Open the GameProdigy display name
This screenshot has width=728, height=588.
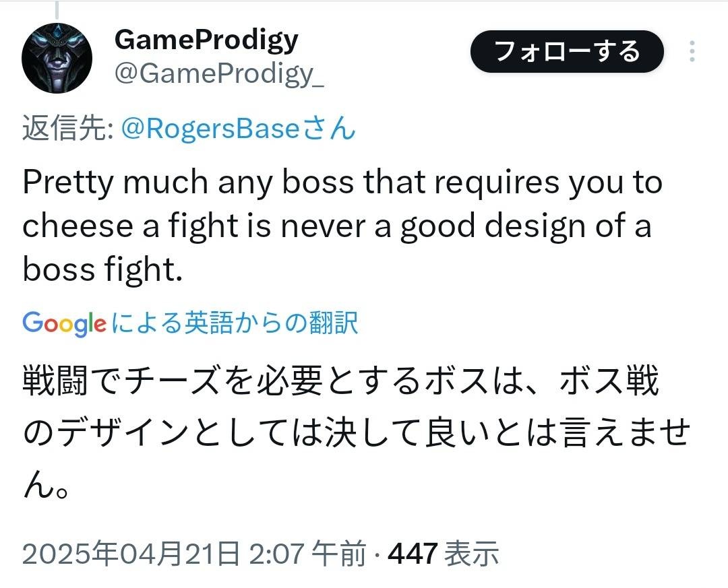coord(206,40)
